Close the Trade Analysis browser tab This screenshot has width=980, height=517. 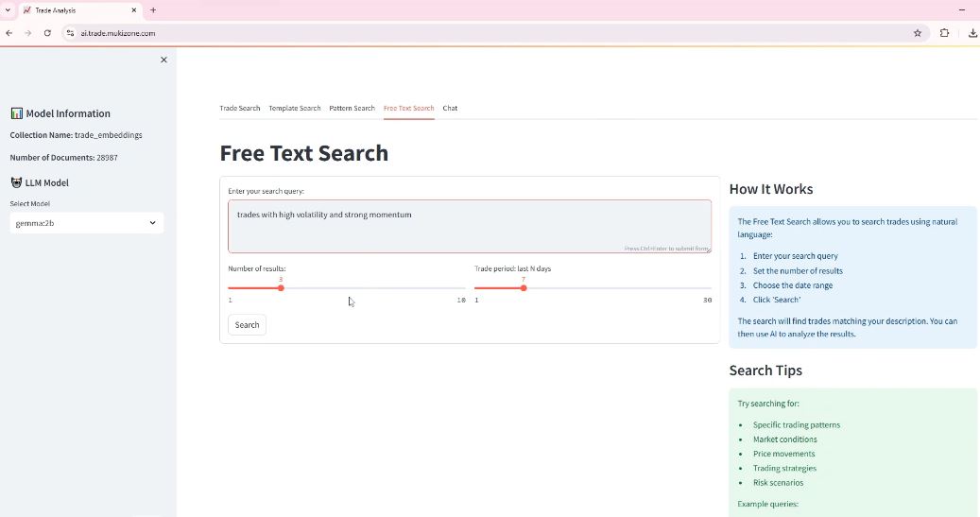tap(134, 10)
